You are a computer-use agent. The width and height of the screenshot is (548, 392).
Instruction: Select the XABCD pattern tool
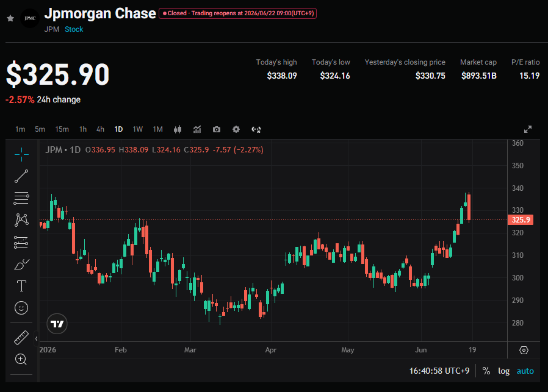tap(21, 220)
